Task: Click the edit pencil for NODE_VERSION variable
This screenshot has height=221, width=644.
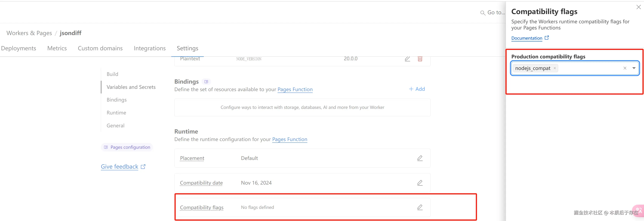Action: click(x=407, y=59)
